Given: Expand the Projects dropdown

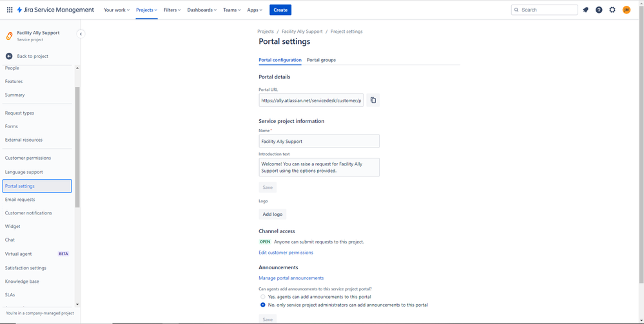Looking at the screenshot, I should (x=146, y=10).
